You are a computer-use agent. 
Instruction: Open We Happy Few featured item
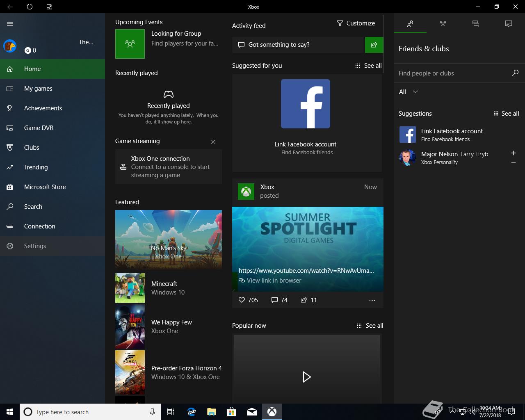coord(169,326)
